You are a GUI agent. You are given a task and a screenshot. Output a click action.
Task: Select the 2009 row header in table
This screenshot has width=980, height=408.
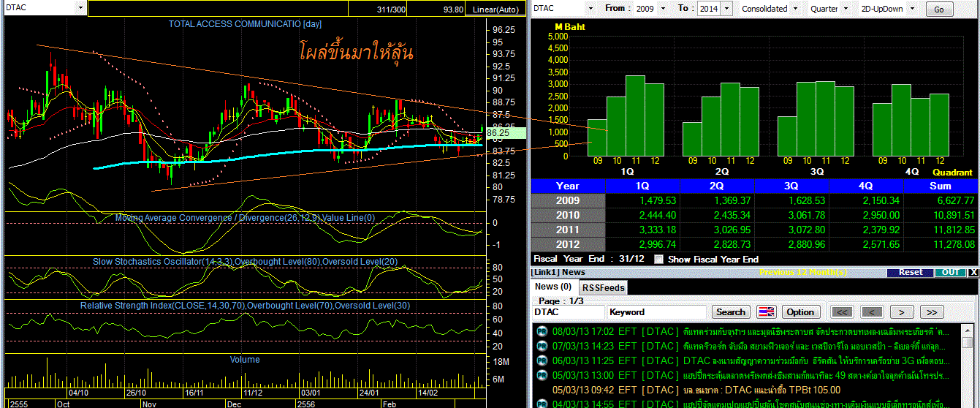568,200
